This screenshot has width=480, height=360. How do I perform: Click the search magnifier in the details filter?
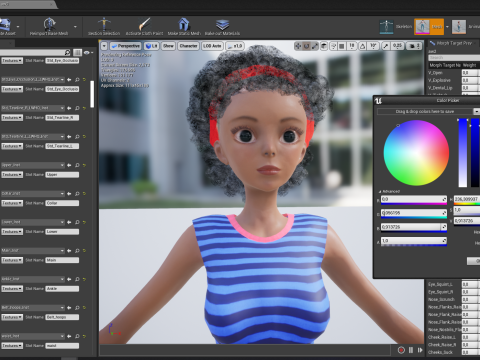pos(67,52)
